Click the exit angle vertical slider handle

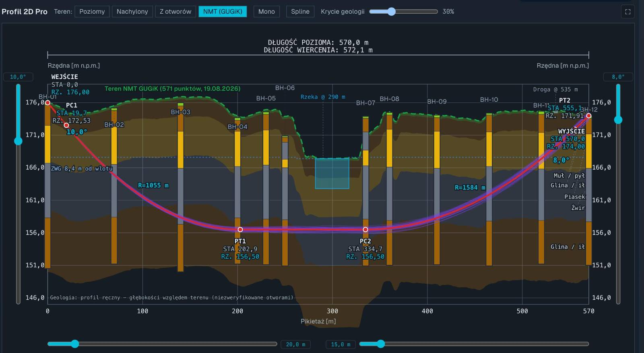pos(618,119)
